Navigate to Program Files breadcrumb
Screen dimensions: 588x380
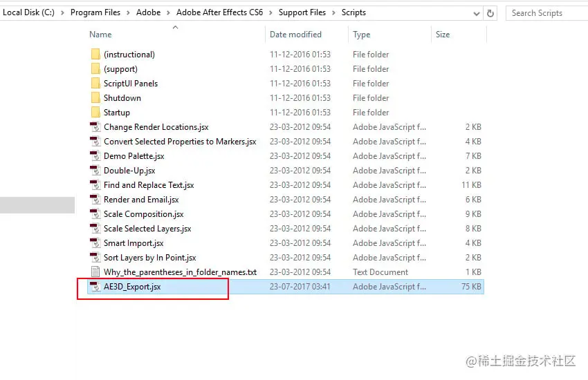95,12
